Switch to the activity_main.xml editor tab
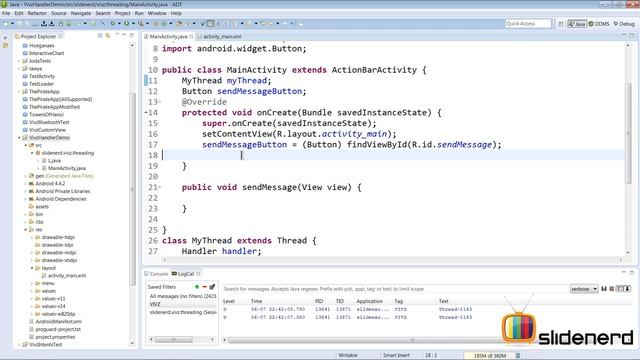 tap(219, 36)
